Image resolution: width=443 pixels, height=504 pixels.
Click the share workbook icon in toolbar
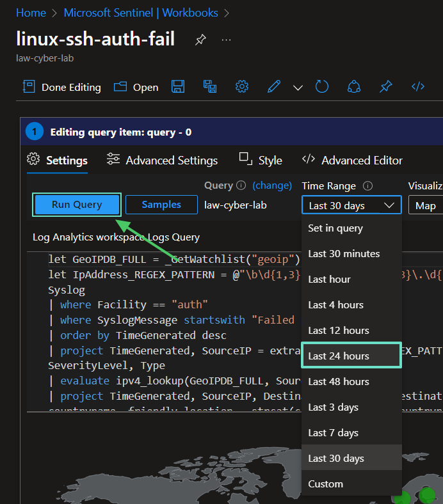[x=354, y=87]
